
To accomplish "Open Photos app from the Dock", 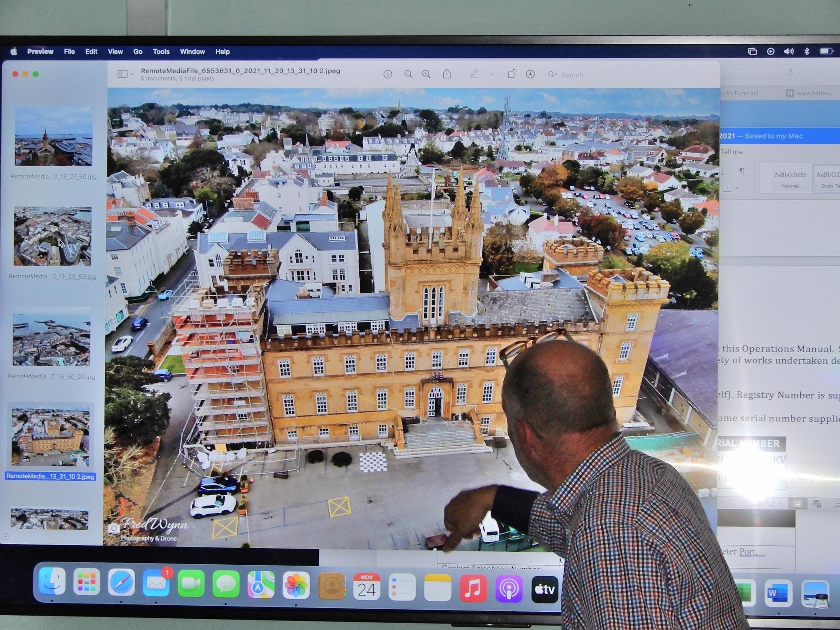I will pyautogui.click(x=296, y=586).
